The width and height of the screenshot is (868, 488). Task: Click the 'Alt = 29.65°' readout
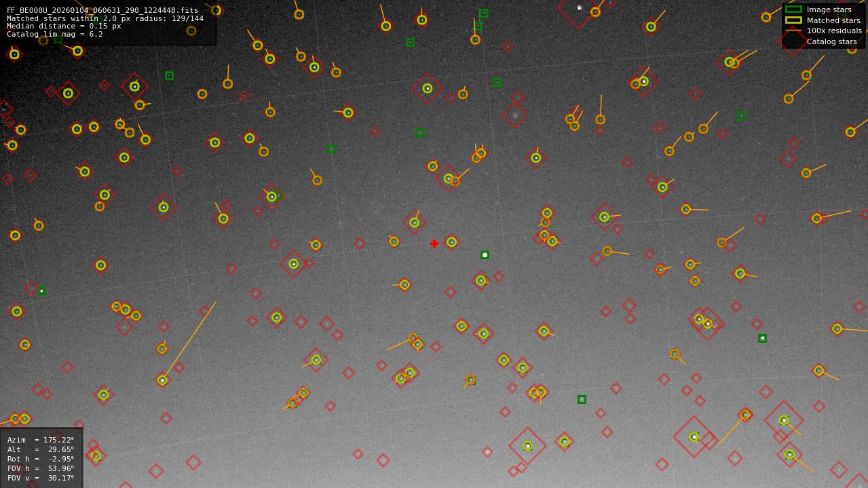41,449
